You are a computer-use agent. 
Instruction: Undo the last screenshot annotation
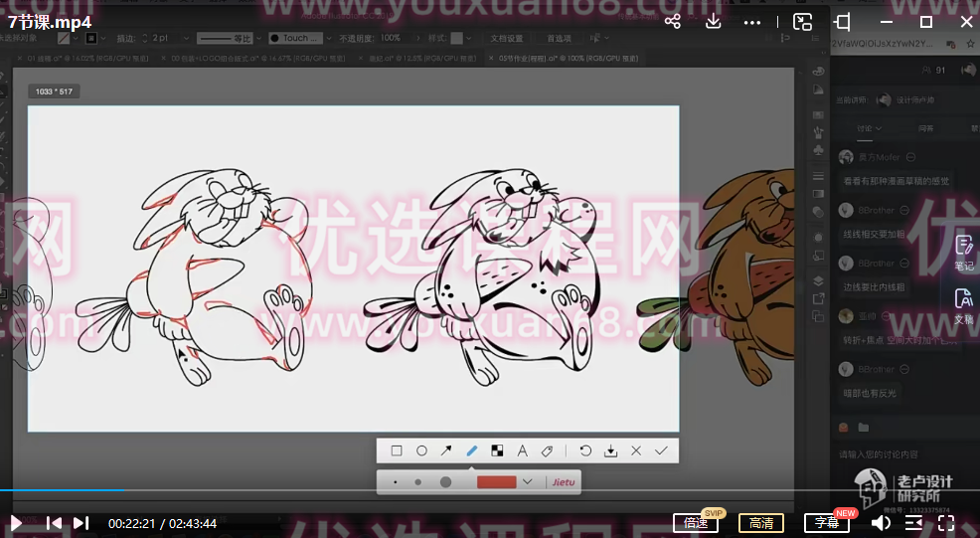pyautogui.click(x=585, y=450)
